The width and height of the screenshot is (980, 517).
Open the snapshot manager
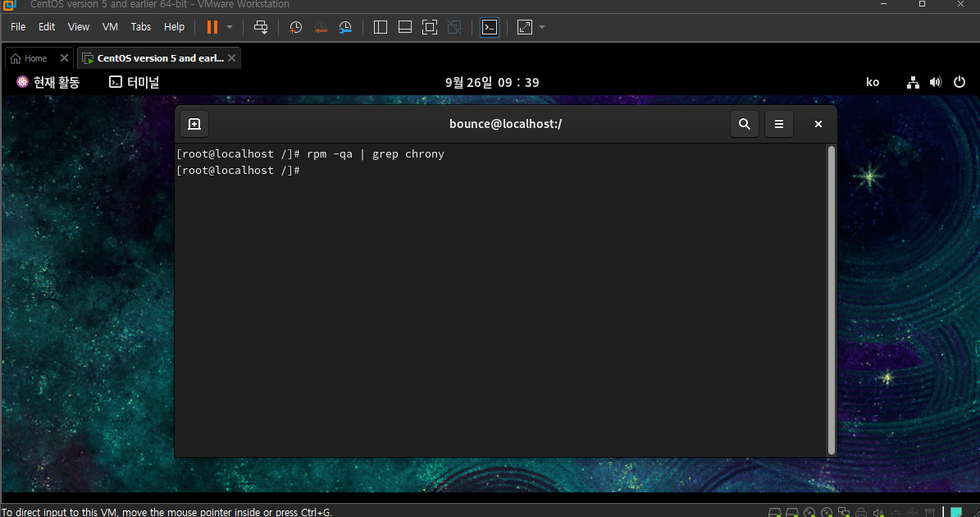point(345,27)
